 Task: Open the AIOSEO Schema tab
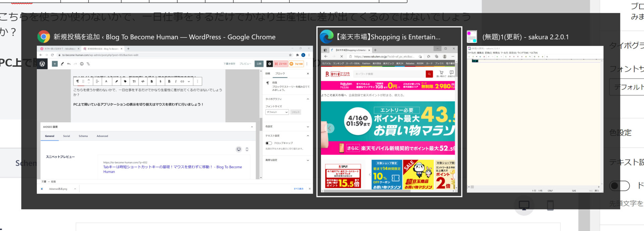pyautogui.click(x=83, y=136)
